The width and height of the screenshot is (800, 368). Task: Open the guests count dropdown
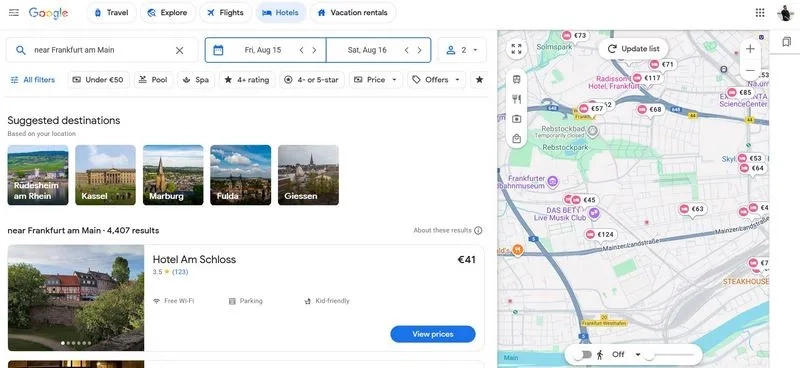point(462,50)
